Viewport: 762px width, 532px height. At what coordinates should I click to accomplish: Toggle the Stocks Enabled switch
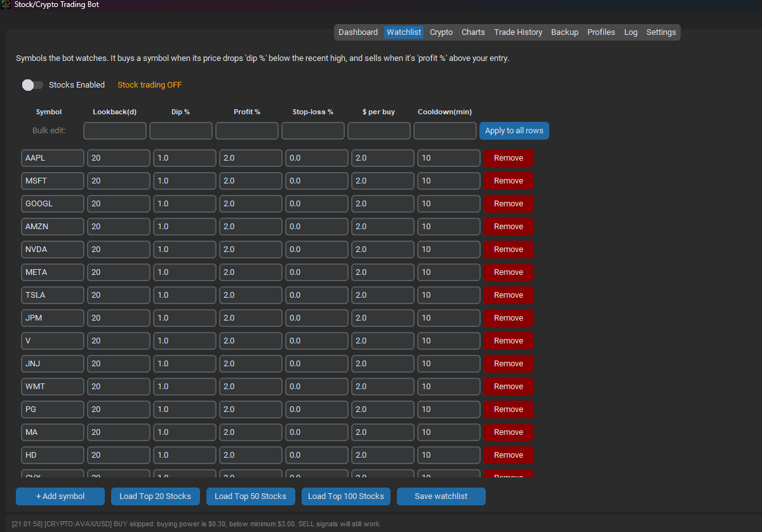pos(32,85)
